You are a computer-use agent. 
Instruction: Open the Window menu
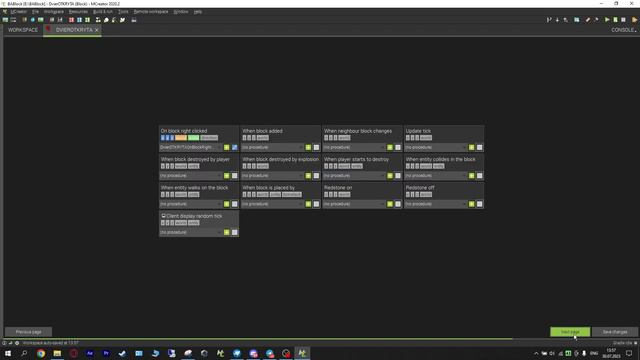pyautogui.click(x=181, y=12)
